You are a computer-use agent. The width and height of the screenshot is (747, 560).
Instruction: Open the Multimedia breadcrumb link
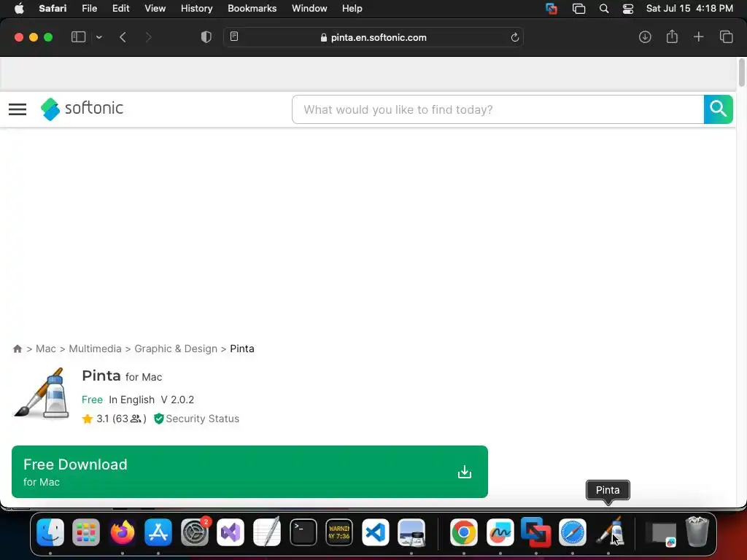95,349
